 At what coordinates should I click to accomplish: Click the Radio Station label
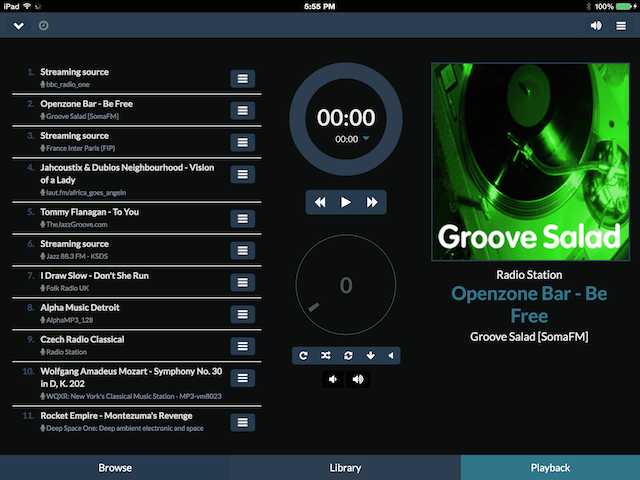pyautogui.click(x=529, y=275)
